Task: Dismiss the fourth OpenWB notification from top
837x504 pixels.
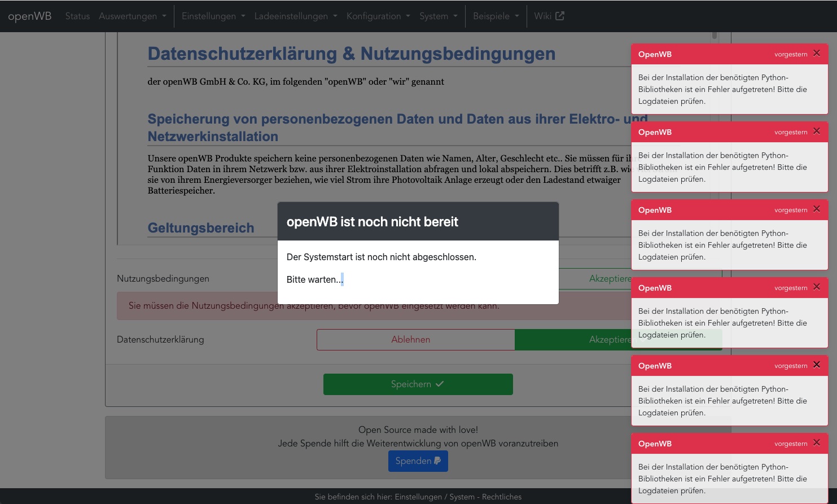Action: 817,287
